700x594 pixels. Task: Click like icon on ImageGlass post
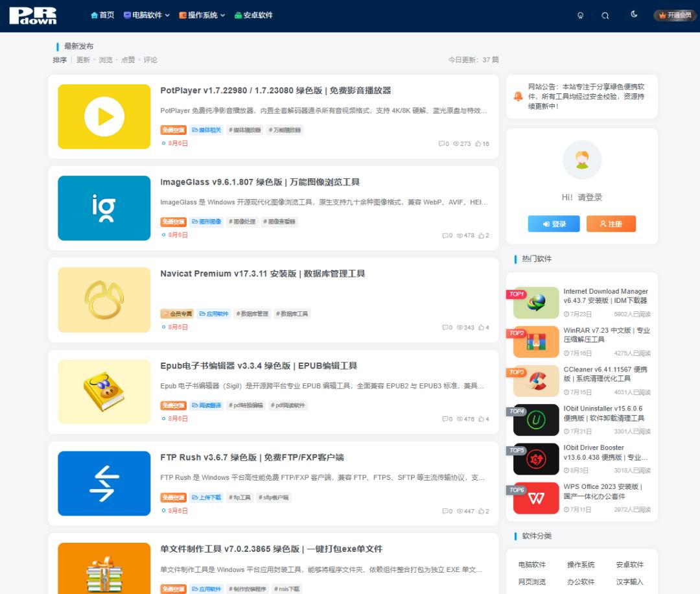481,235
